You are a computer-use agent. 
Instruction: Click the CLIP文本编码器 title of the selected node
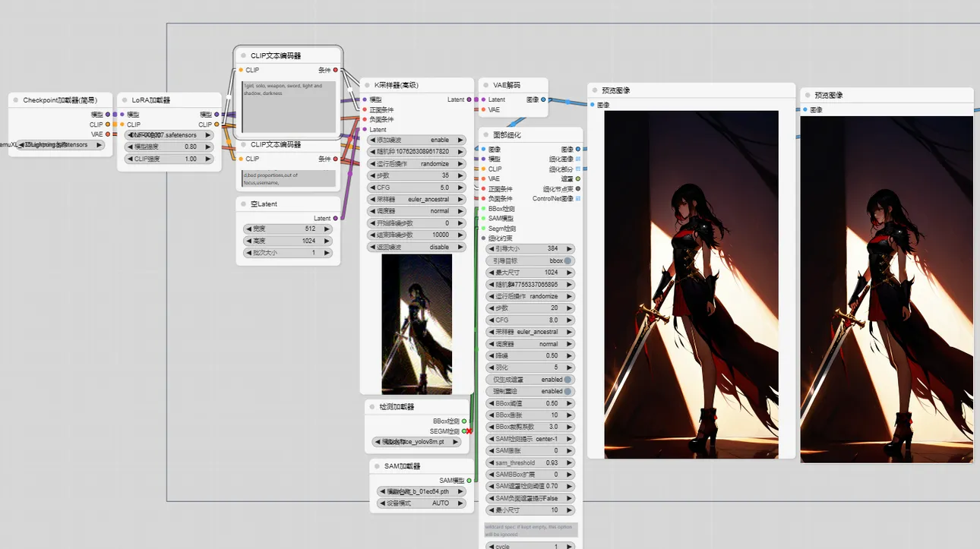tap(276, 55)
